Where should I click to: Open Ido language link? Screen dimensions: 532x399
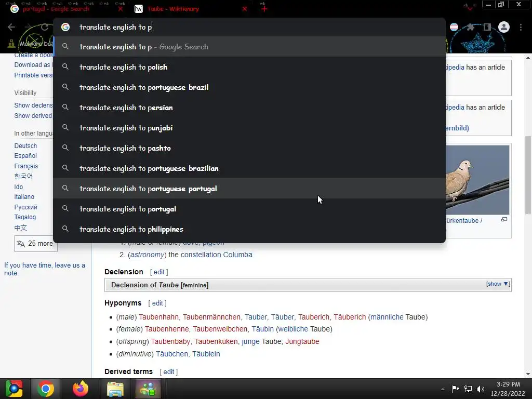[x=19, y=187]
